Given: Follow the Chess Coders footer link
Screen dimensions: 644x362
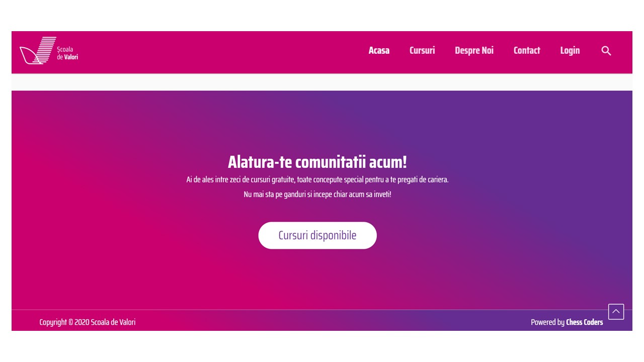Looking at the screenshot, I should point(585,322).
